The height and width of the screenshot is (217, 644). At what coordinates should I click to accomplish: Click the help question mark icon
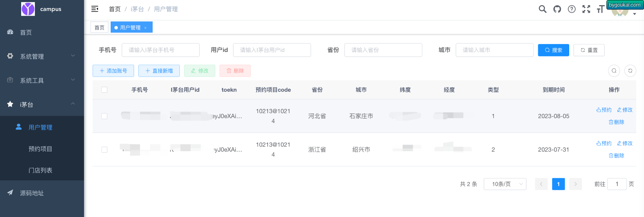tap(572, 9)
